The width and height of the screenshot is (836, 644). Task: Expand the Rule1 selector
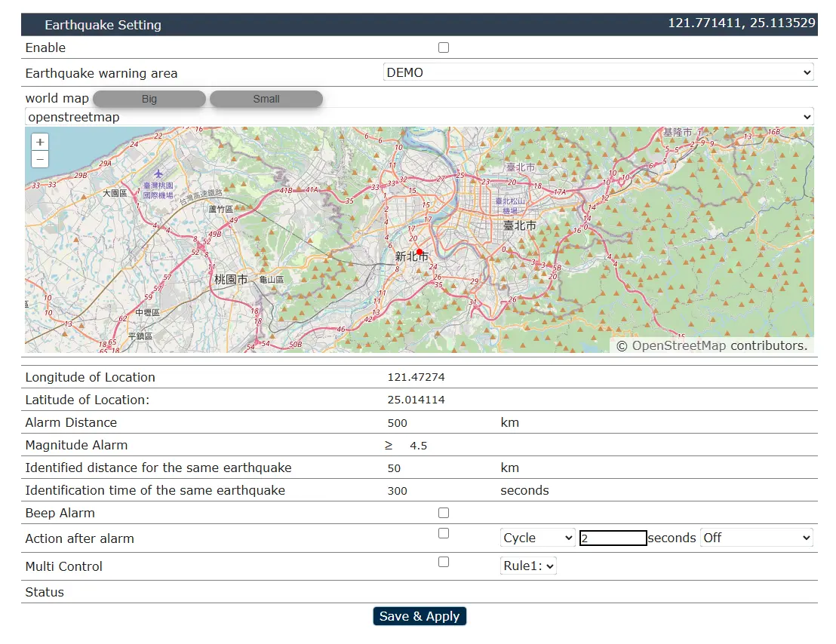pos(528,566)
